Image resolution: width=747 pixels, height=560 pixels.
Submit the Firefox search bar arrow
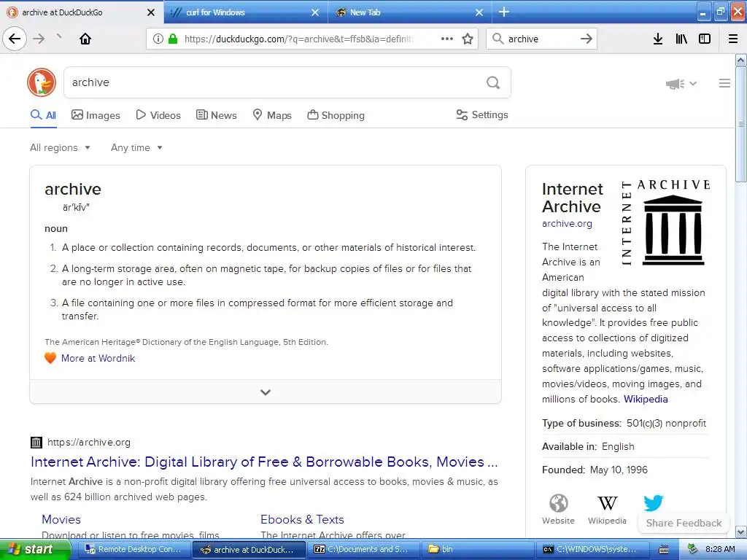[587, 39]
